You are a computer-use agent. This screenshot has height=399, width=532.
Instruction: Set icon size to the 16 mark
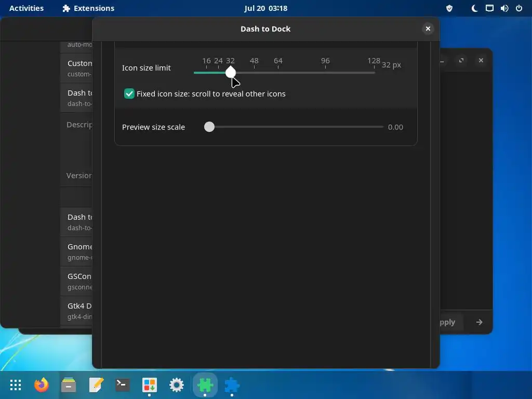206,72
